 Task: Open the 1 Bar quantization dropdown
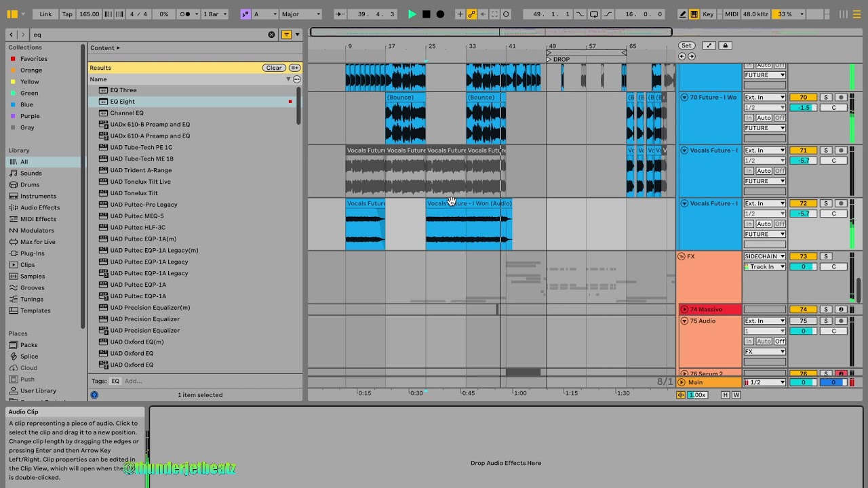pyautogui.click(x=216, y=14)
